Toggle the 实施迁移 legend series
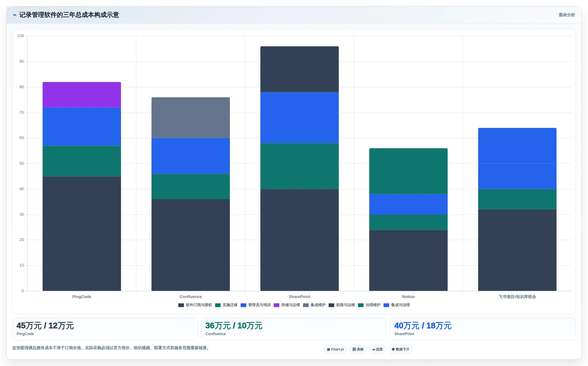This screenshot has width=588, height=366. point(226,305)
